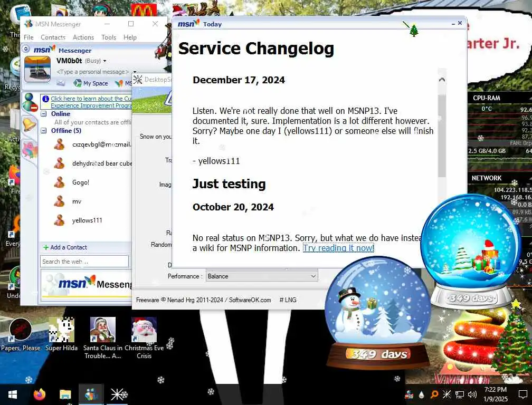This screenshot has height=405, width=532.
Task: Open the Help menu in MSN Messenger
Action: pyautogui.click(x=130, y=37)
